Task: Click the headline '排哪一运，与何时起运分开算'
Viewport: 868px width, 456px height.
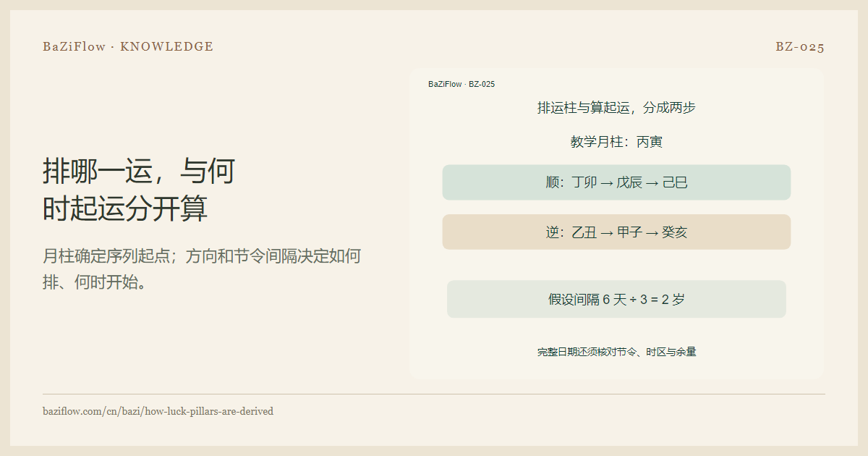Action: (139, 190)
